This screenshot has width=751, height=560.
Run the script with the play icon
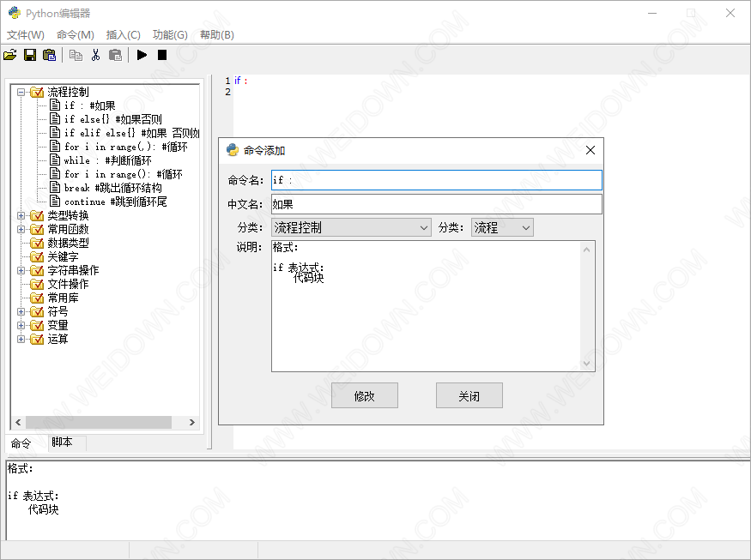click(142, 55)
